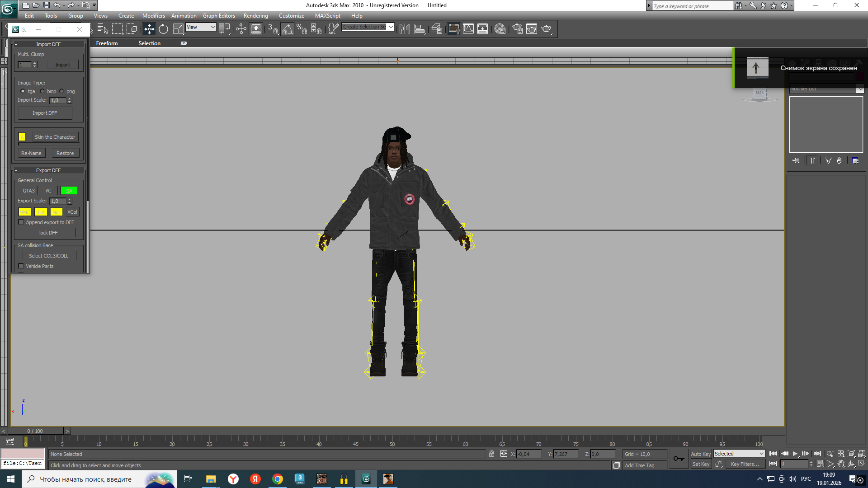Image resolution: width=868 pixels, height=488 pixels.
Task: Select the Move transform tool
Action: [x=149, y=29]
